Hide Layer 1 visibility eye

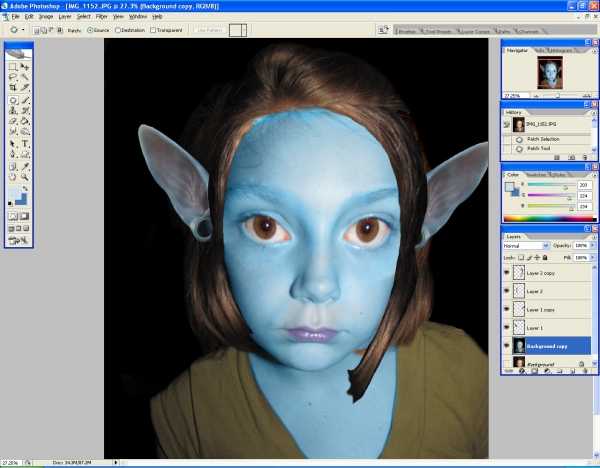[x=507, y=328]
